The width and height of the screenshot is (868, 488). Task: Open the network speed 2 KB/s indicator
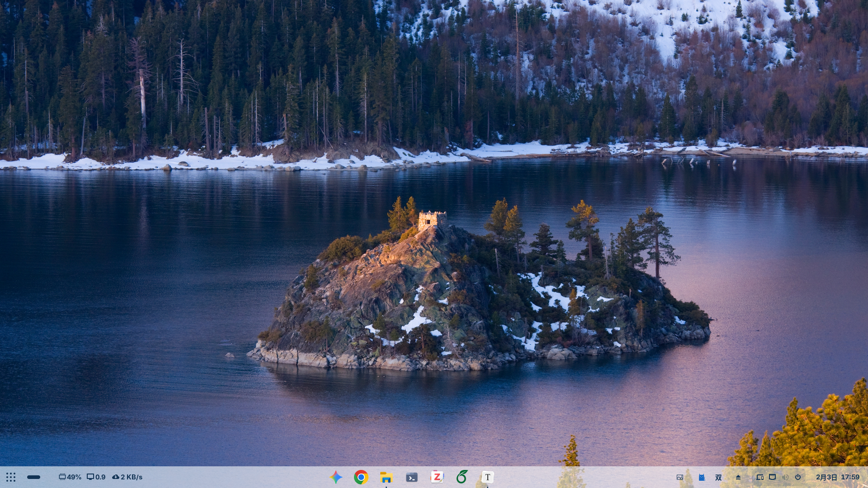(x=127, y=477)
